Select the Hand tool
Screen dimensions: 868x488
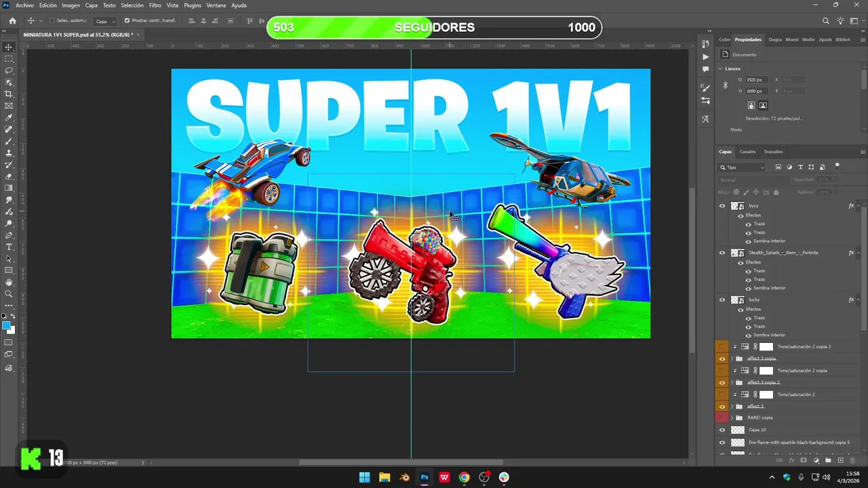(x=9, y=282)
